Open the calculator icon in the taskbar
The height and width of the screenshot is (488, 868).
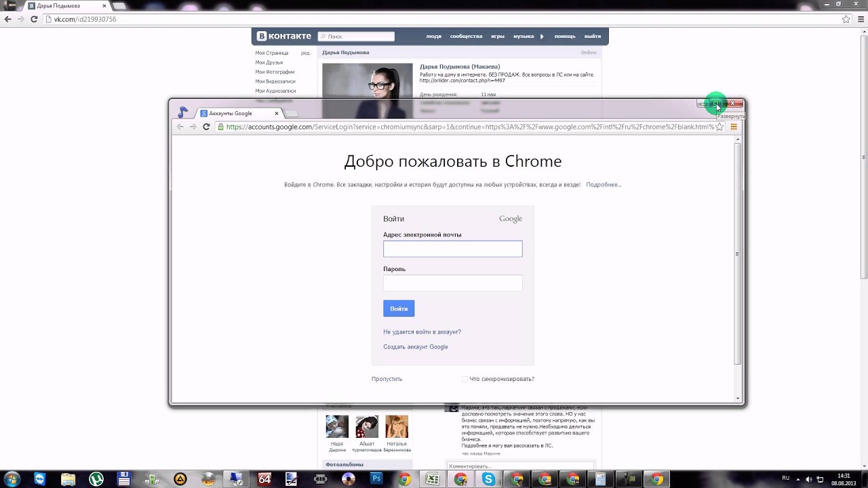[x=600, y=479]
